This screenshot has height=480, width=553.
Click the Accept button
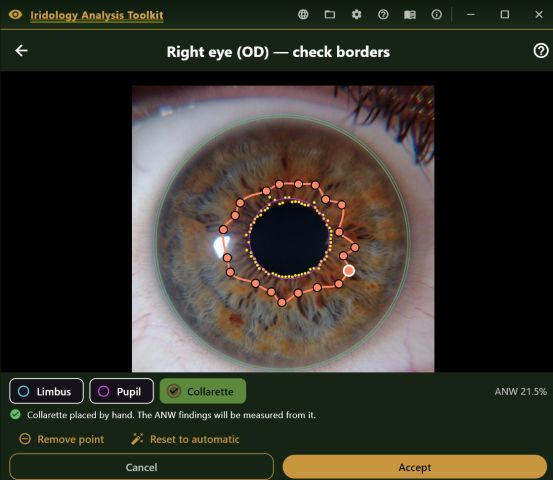[x=415, y=467]
